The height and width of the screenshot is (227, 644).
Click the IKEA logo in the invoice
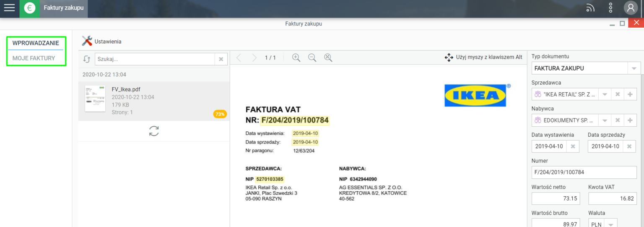475,96
